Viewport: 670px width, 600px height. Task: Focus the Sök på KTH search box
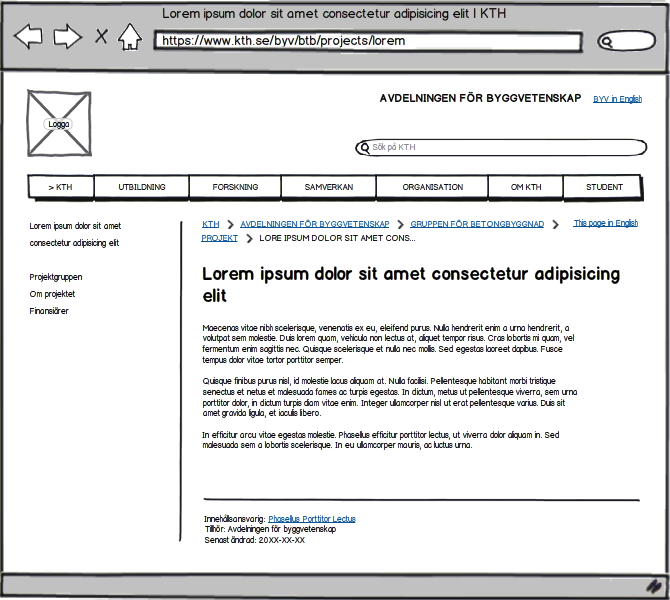[x=501, y=147]
